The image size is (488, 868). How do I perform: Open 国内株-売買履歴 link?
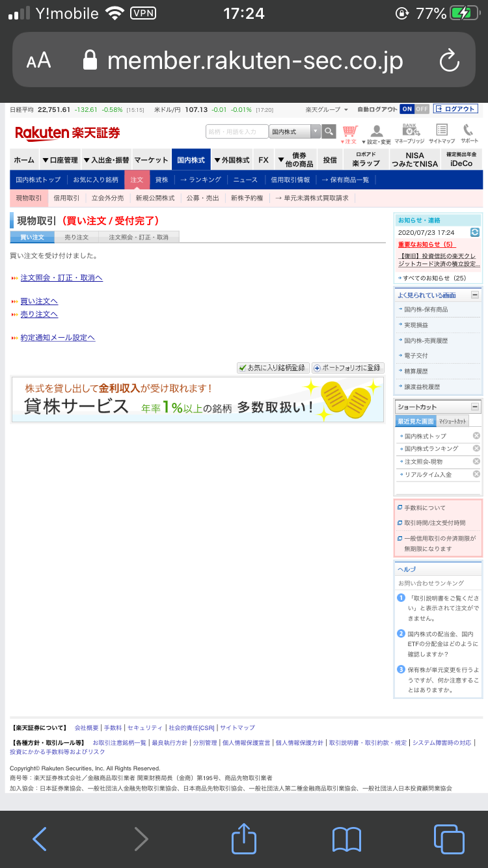click(x=426, y=340)
